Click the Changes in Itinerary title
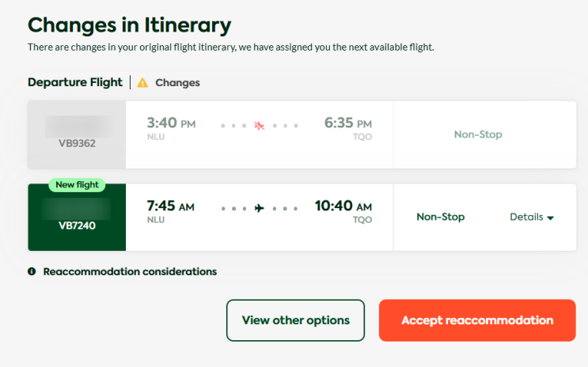 pos(129,25)
